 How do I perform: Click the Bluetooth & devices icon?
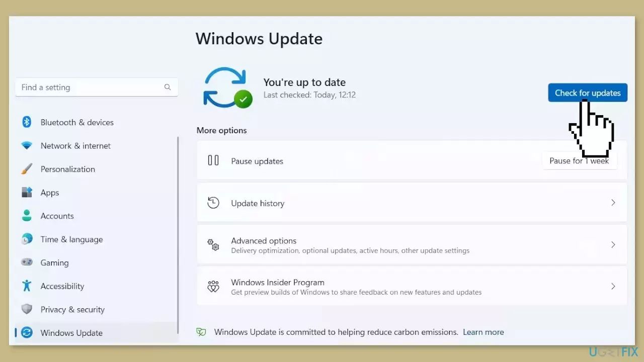pyautogui.click(x=27, y=122)
